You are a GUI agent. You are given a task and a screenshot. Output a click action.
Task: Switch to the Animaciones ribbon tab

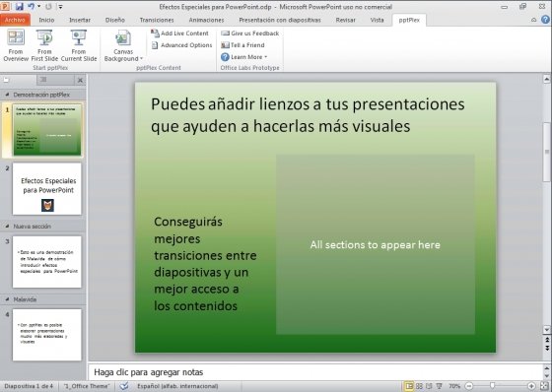(206, 20)
